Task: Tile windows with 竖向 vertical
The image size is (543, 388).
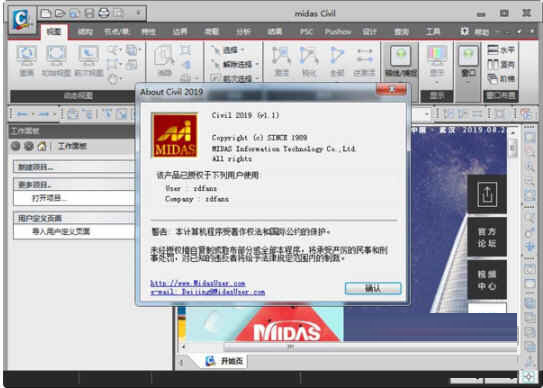Action: pyautogui.click(x=501, y=64)
